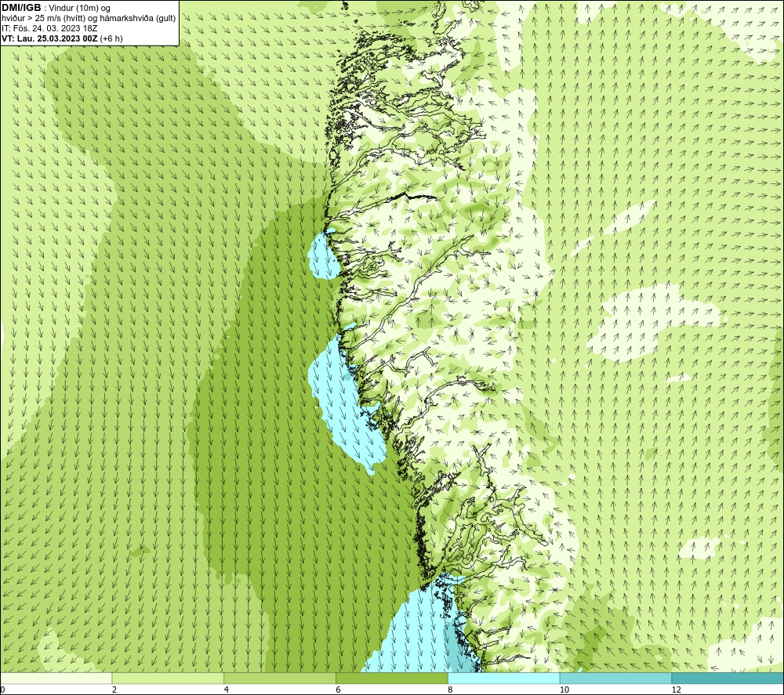Click the teal legend band right of 12
This screenshot has height=695, width=784.
[x=728, y=678]
